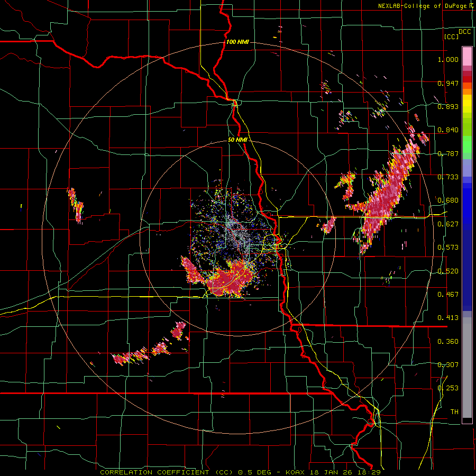Click the 0.467 scale value
The width and height of the screenshot is (476, 476).
click(448, 295)
